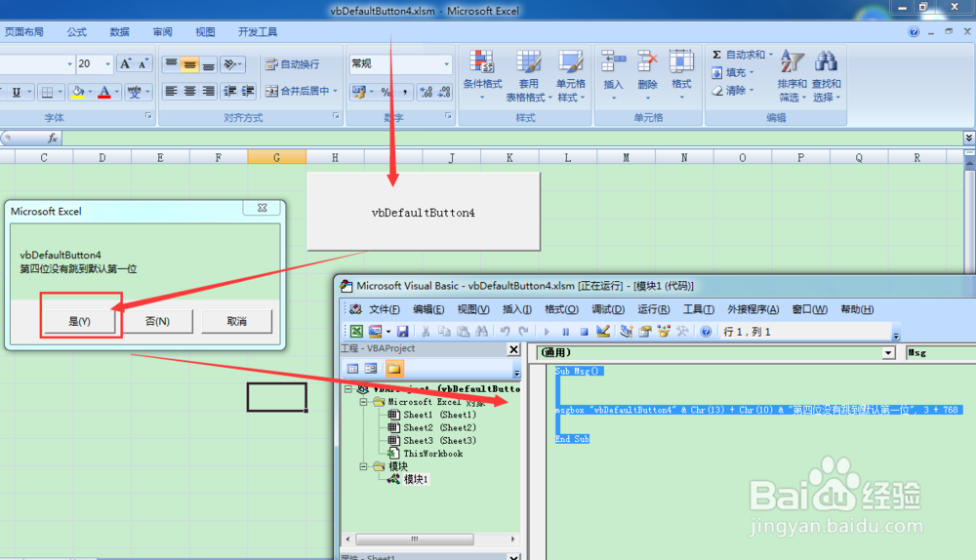Apply red font color A

tap(104, 92)
